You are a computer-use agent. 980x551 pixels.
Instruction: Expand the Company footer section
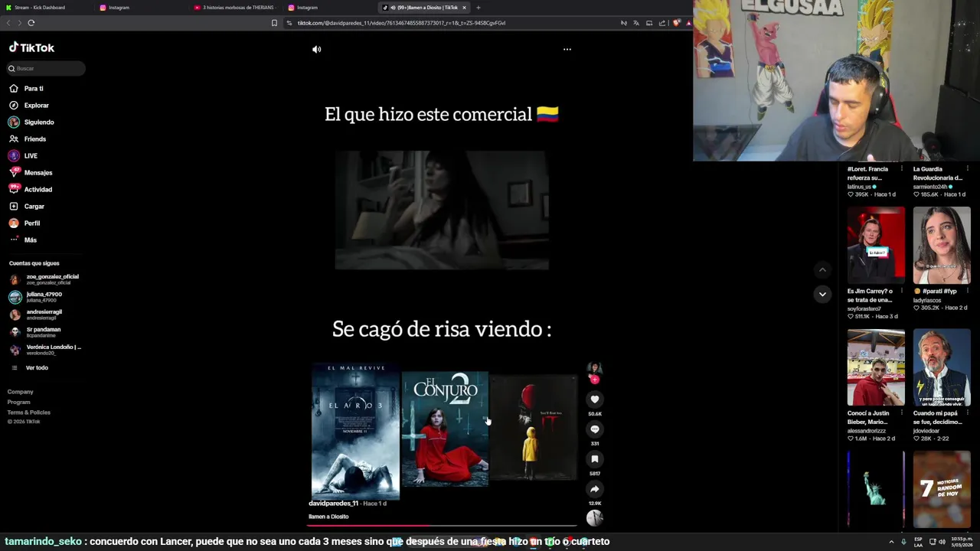(x=21, y=392)
